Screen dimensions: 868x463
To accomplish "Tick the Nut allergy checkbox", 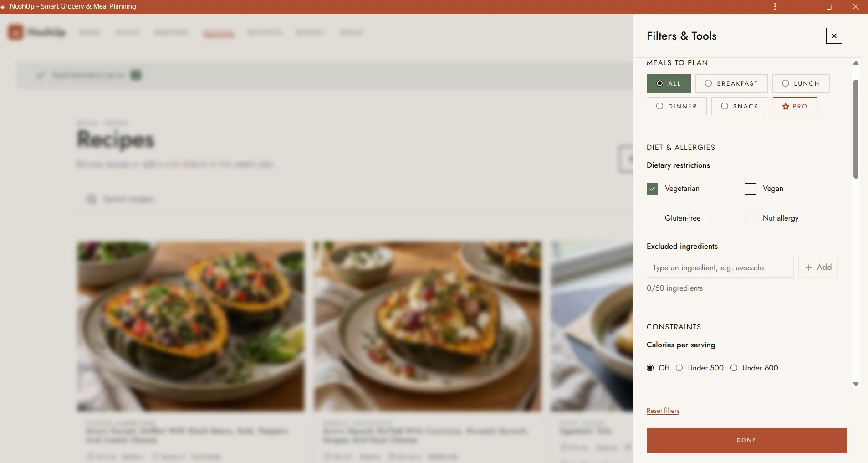I will (x=750, y=218).
